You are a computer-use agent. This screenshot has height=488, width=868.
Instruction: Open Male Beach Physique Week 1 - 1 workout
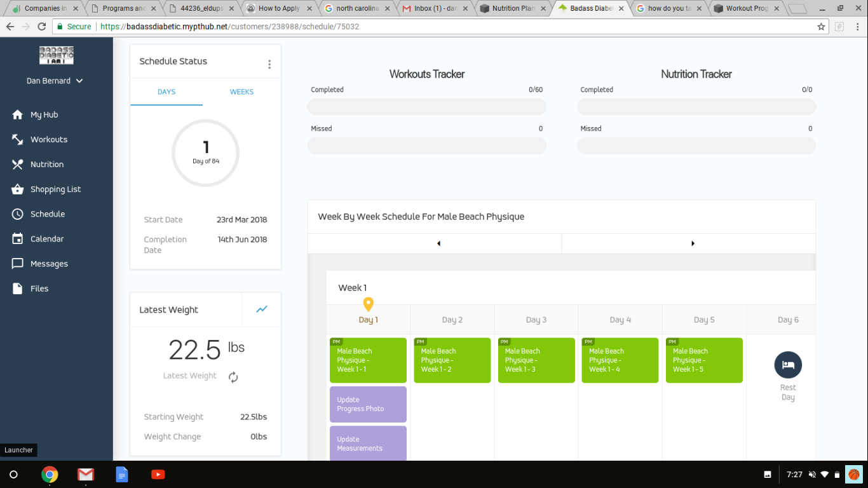(x=368, y=360)
